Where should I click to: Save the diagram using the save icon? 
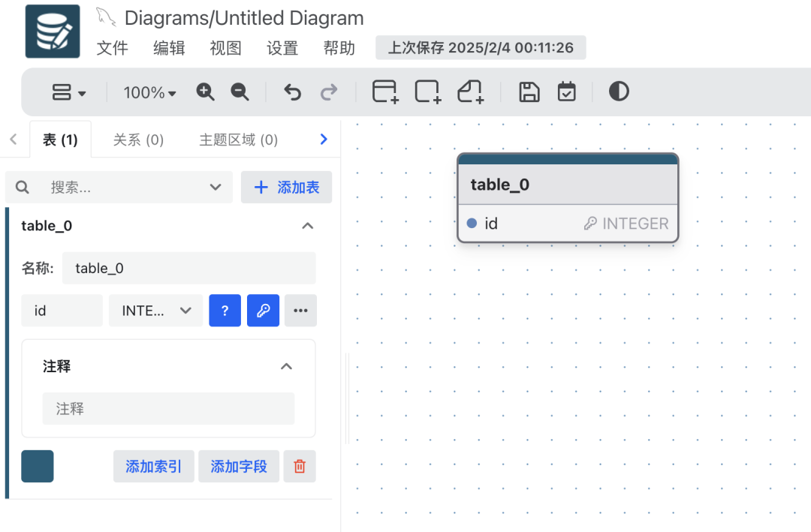[529, 92]
